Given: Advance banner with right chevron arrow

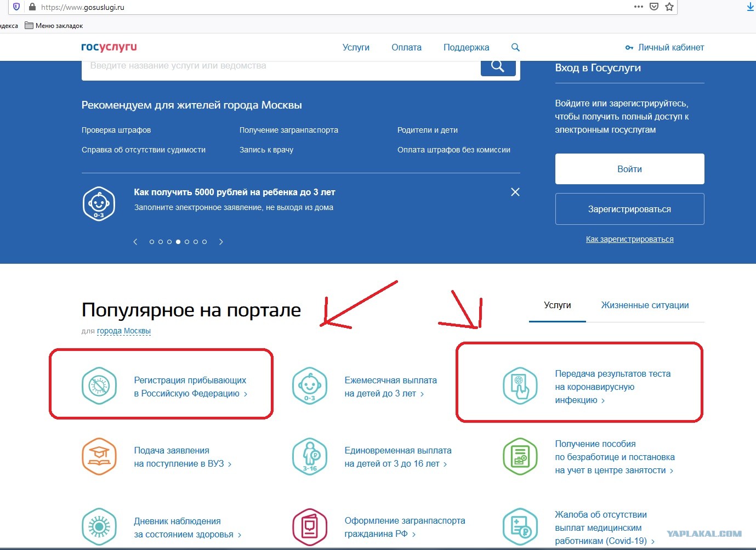Looking at the screenshot, I should pyautogui.click(x=221, y=242).
